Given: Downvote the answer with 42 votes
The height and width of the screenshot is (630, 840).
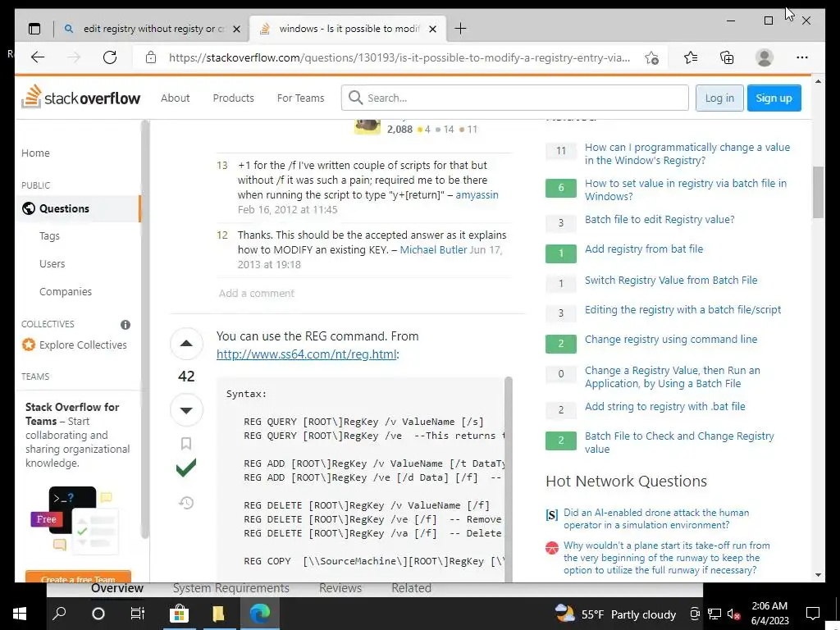Looking at the screenshot, I should coord(186,410).
